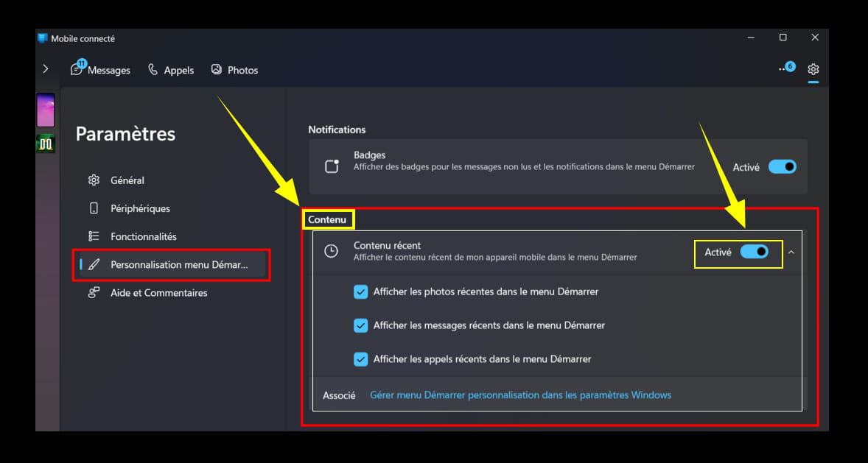The width and height of the screenshot is (868, 463).
Task: Open Fonctionnalités settings section
Action: [143, 236]
